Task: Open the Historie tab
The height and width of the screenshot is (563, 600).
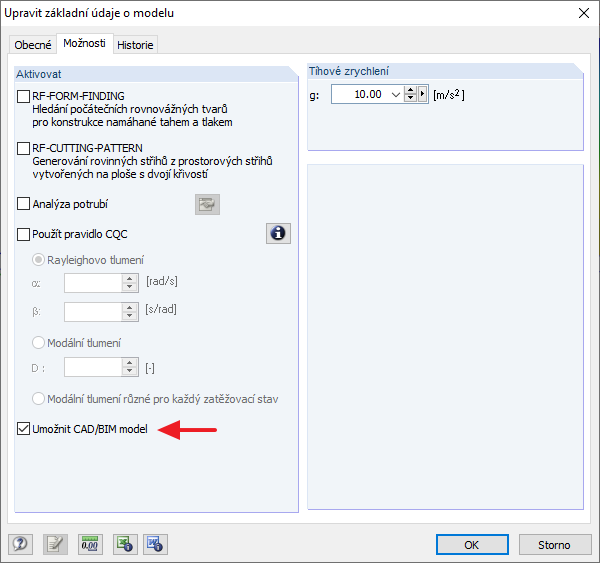Action: 135,45
